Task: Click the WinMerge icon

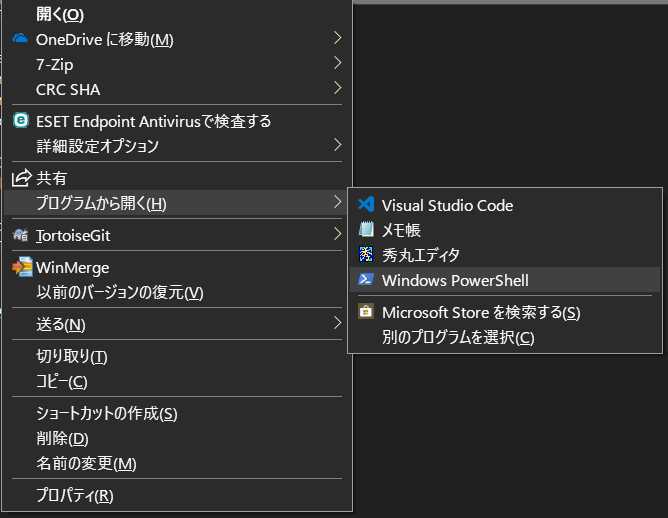Action: click(x=22, y=267)
